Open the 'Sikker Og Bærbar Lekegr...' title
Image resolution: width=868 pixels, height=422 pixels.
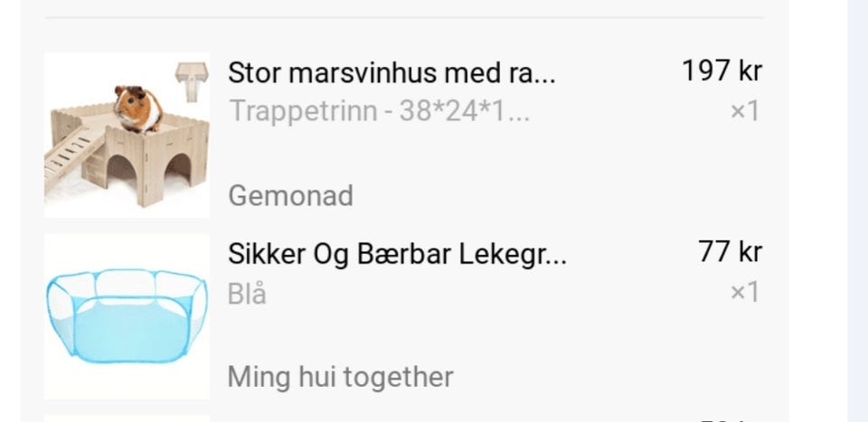[x=397, y=255]
